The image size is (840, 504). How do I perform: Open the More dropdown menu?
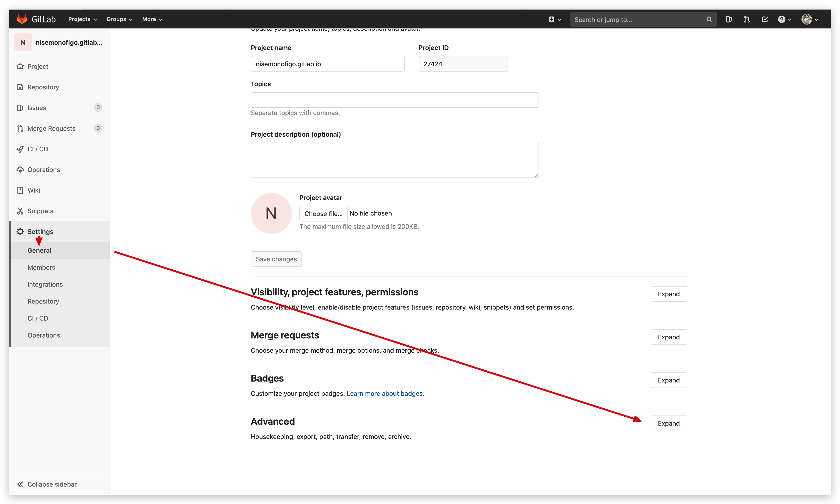(152, 19)
